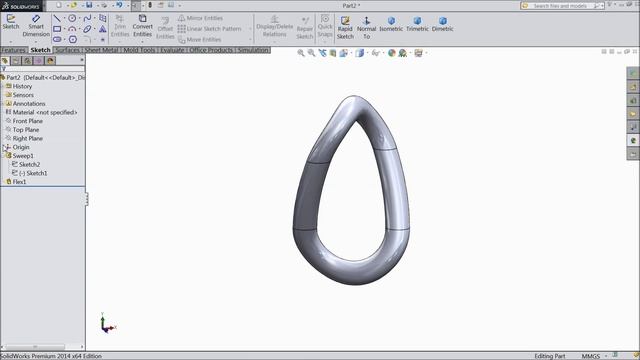Open the Office Products tab
Viewport: 640px width, 360px height.
point(211,50)
